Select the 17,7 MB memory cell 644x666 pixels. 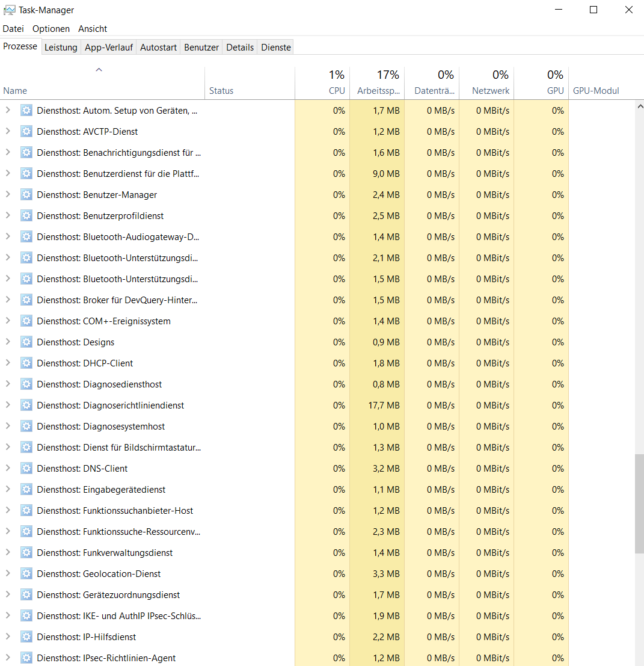[x=377, y=405]
